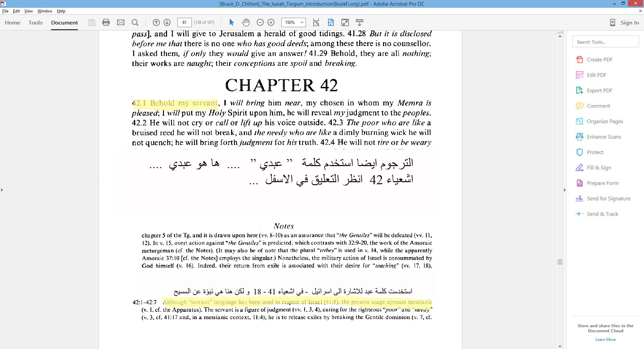Click the vertical scrollbar thumb
Viewport: 644px width, 349px height.
[560, 262]
